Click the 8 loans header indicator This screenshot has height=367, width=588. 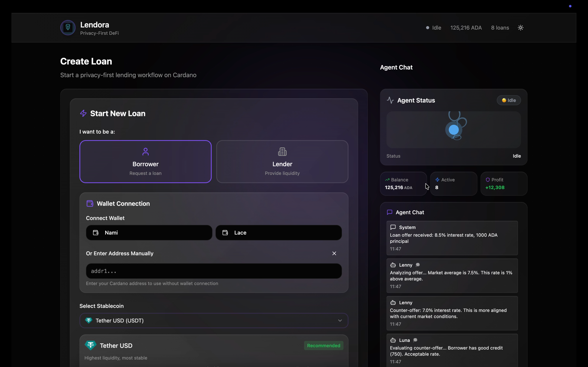tap(500, 28)
